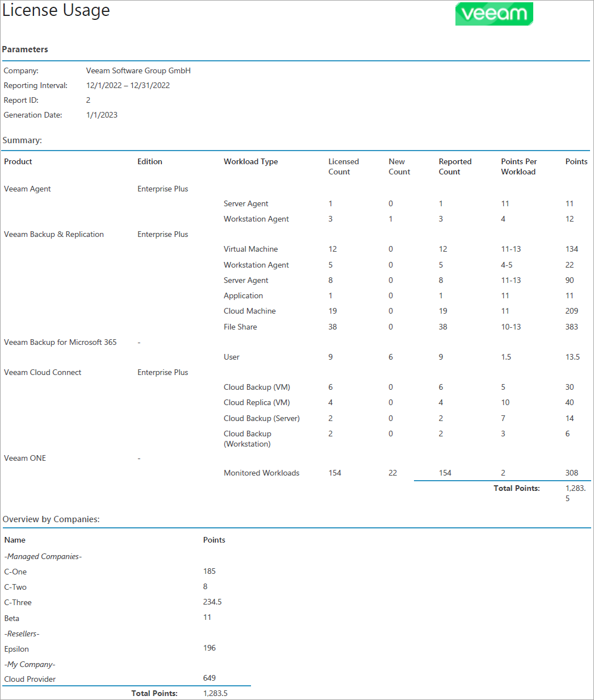Click the Managed Companies group label

click(43, 556)
